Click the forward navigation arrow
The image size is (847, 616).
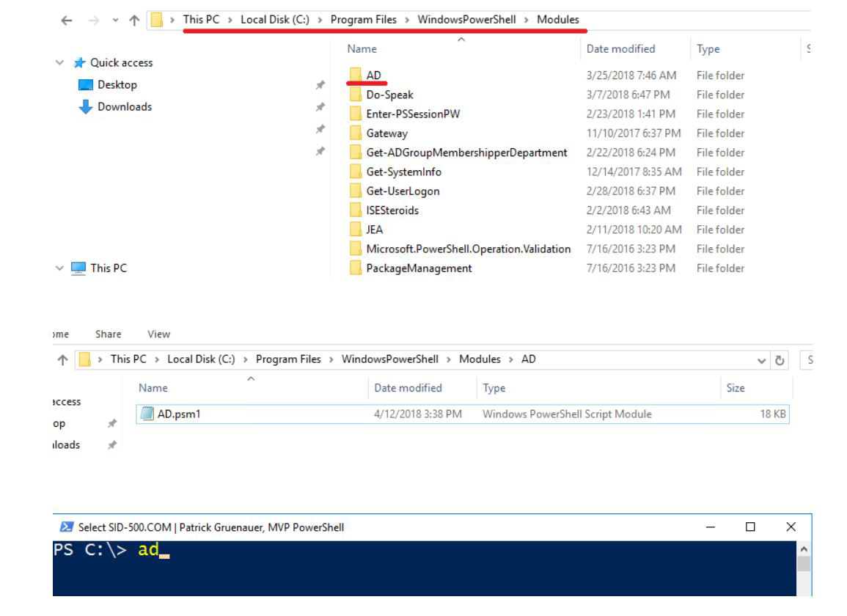(x=93, y=21)
